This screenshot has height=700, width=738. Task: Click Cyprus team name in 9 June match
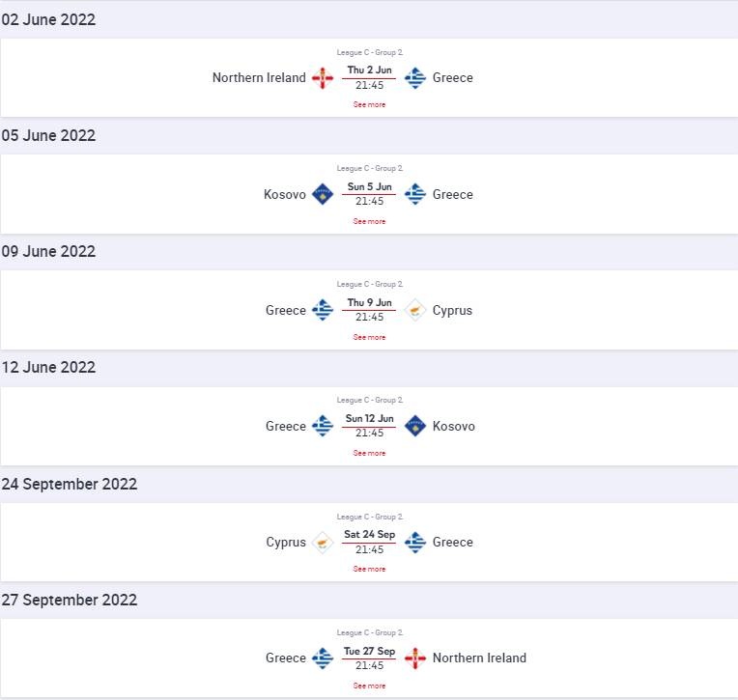coord(452,310)
